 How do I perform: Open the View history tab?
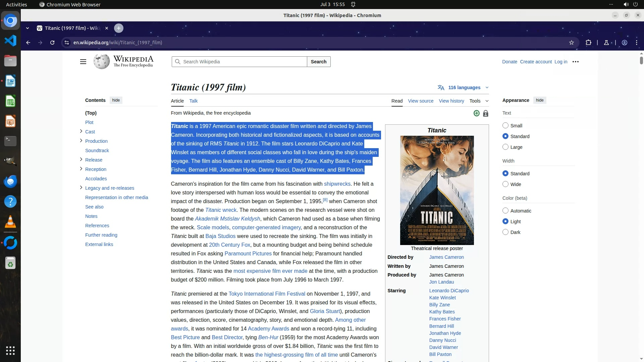(451, 101)
